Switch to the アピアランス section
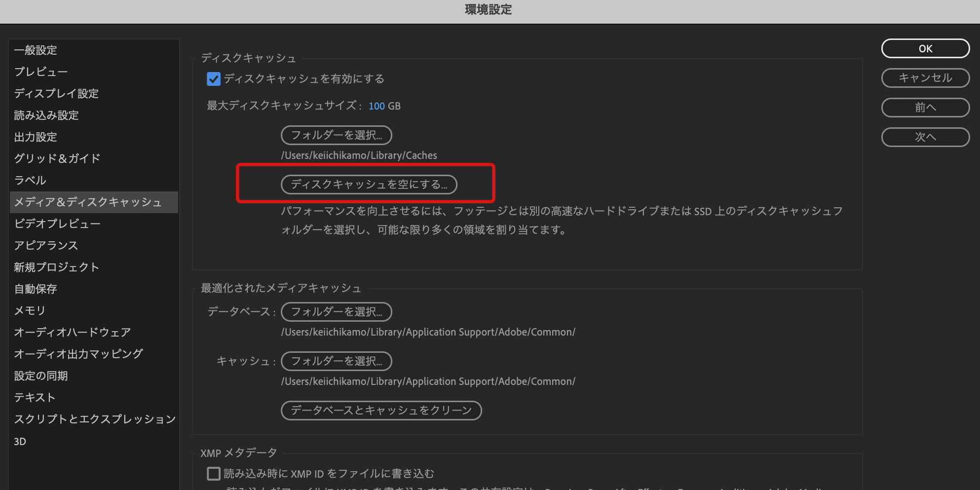980x490 pixels. click(x=45, y=245)
